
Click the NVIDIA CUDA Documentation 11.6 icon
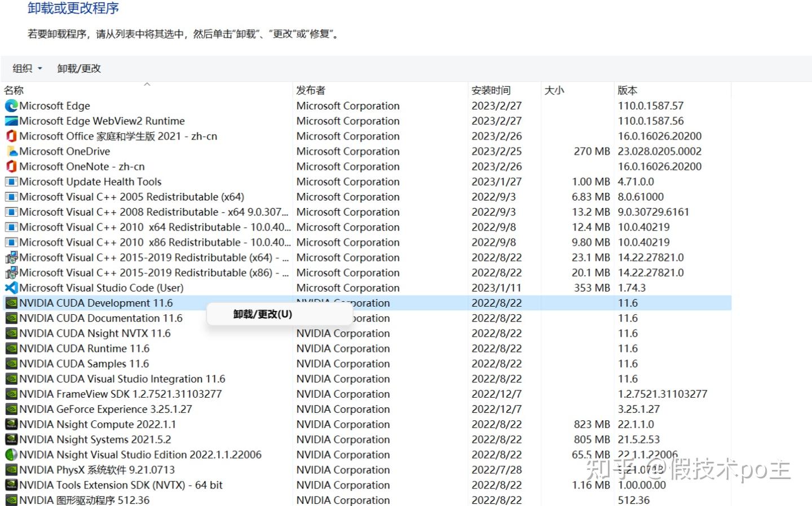tap(11, 318)
